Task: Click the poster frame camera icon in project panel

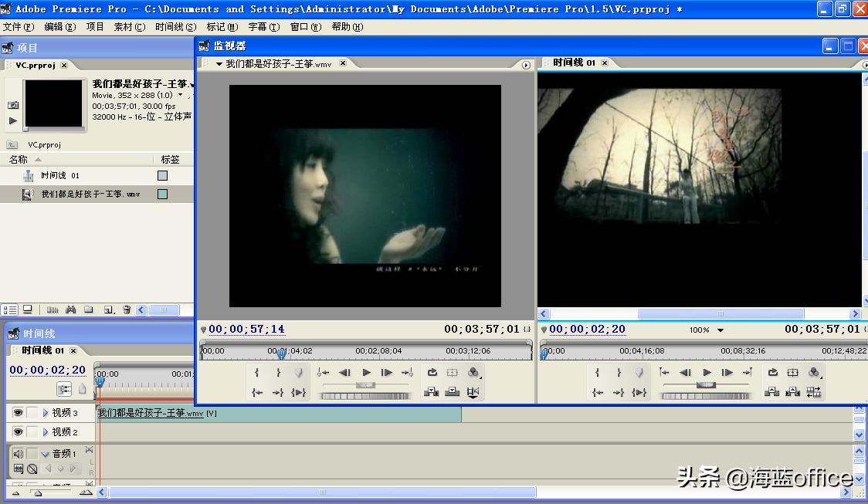Action: (13, 105)
